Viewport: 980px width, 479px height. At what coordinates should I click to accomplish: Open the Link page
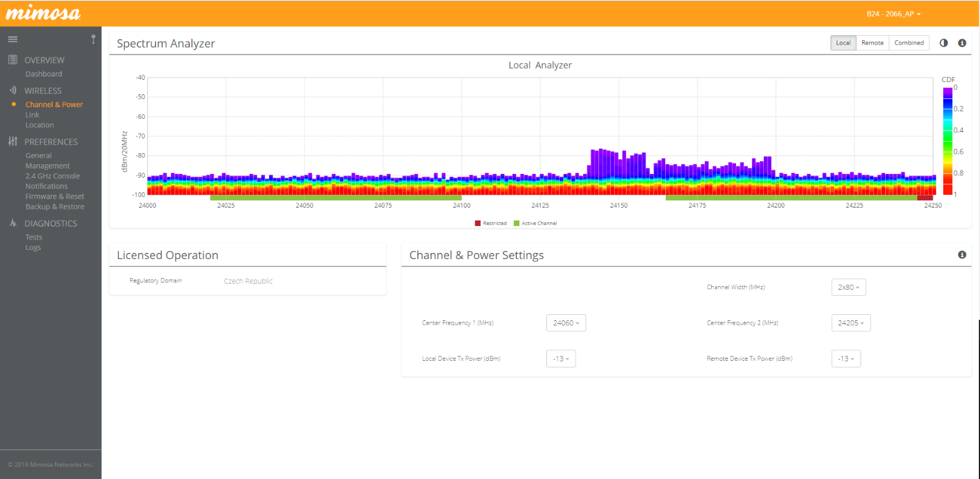click(32, 115)
